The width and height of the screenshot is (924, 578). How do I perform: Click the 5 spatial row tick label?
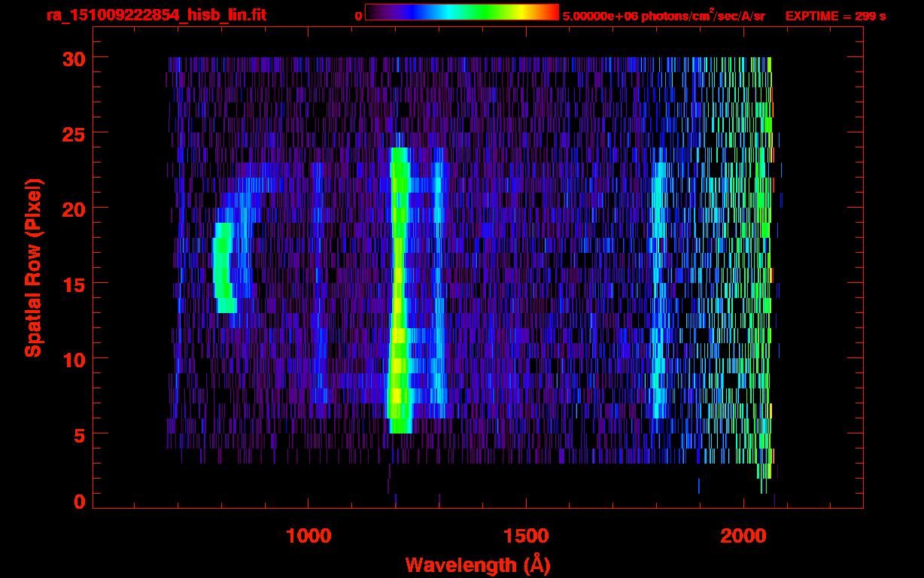click(x=80, y=434)
